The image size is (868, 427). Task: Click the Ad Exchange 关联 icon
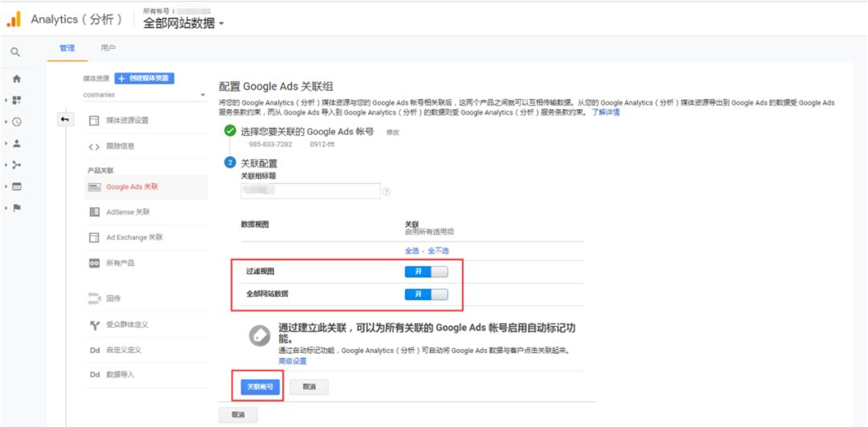coord(94,237)
